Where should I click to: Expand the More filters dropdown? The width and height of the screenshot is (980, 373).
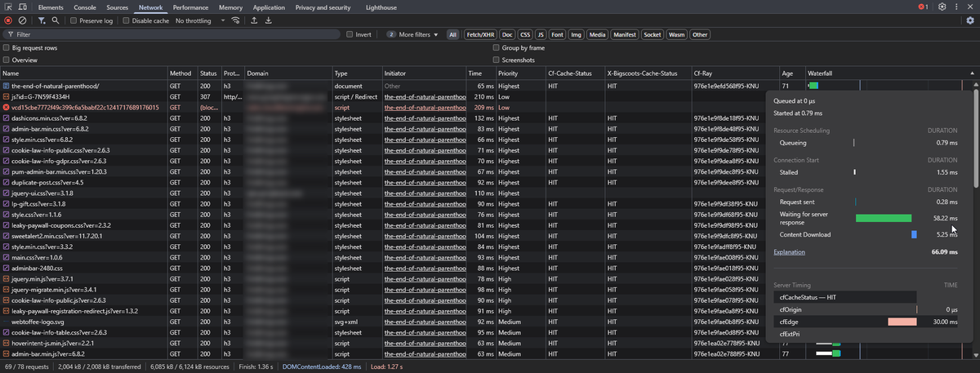click(x=412, y=34)
